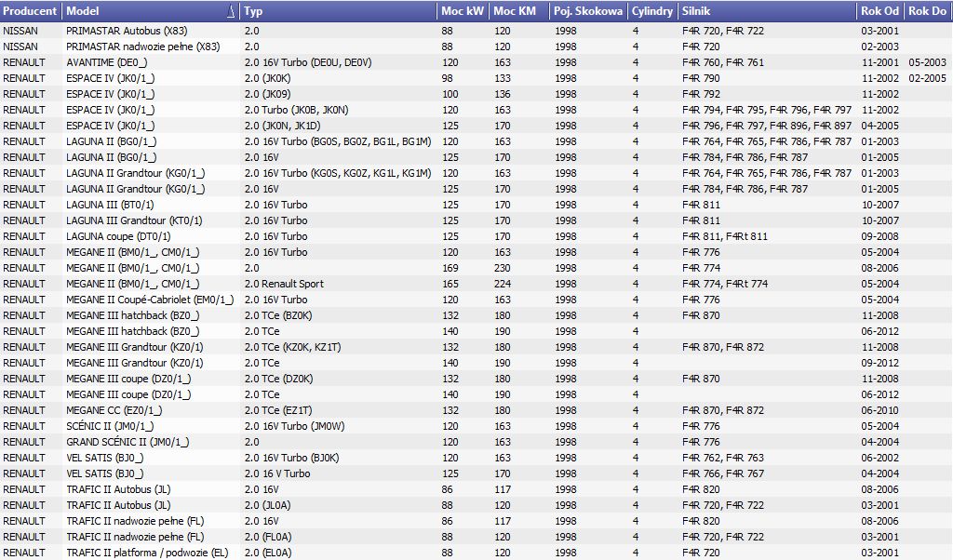This screenshot has height=560, width=953.
Task: Click the Silnik column header
Action: 767,11
